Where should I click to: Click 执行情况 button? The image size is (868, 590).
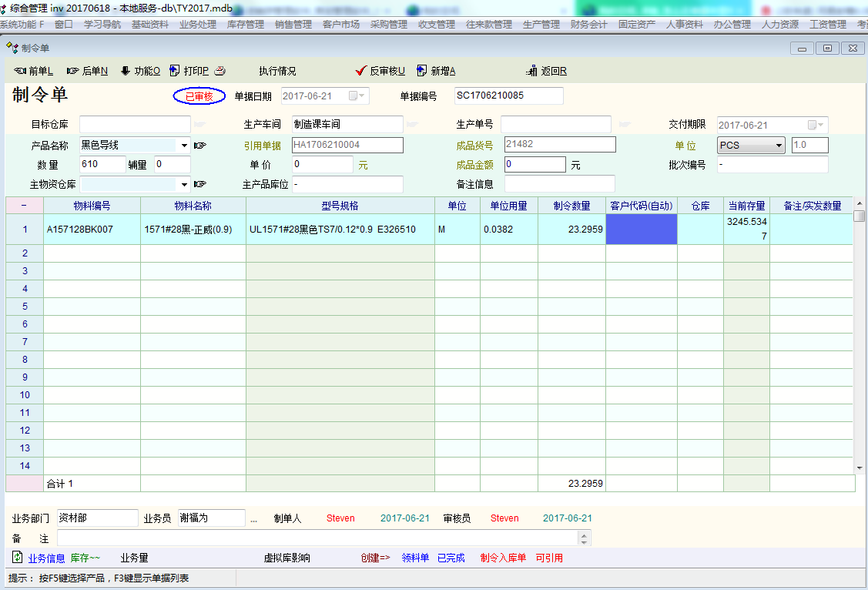277,71
